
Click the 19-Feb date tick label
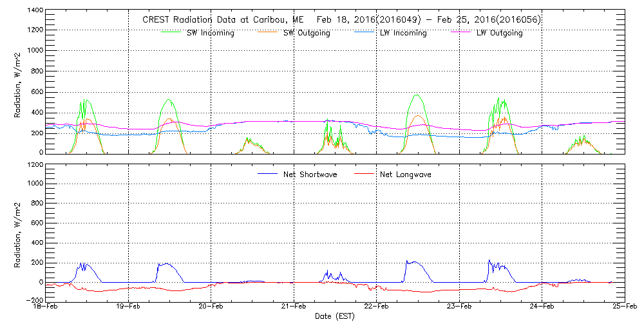click(x=129, y=307)
